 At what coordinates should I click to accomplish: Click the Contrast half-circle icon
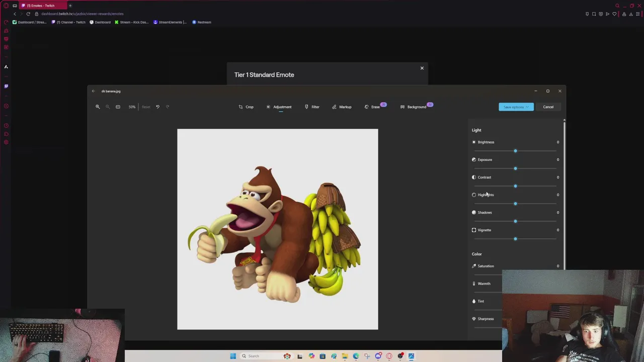coord(474,177)
